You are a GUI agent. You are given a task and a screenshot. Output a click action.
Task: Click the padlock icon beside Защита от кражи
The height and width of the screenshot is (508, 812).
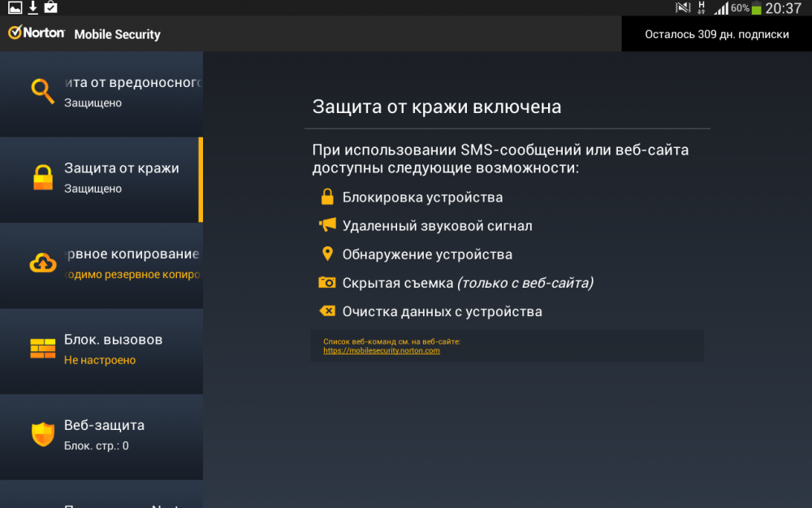coord(43,177)
